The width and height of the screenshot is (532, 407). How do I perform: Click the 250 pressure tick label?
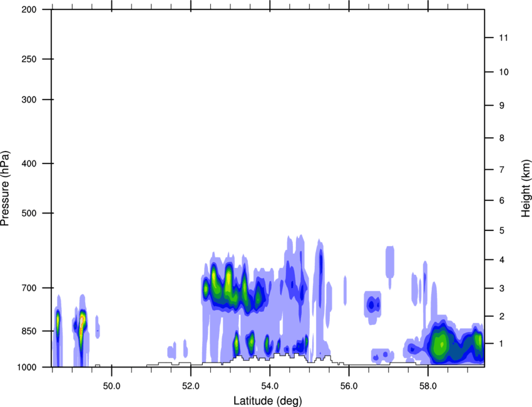click(x=29, y=59)
